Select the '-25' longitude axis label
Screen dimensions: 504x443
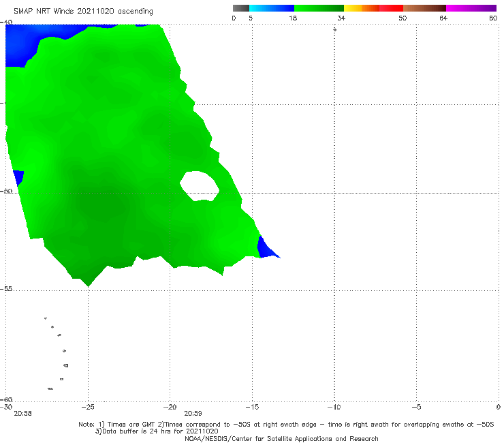88,407
